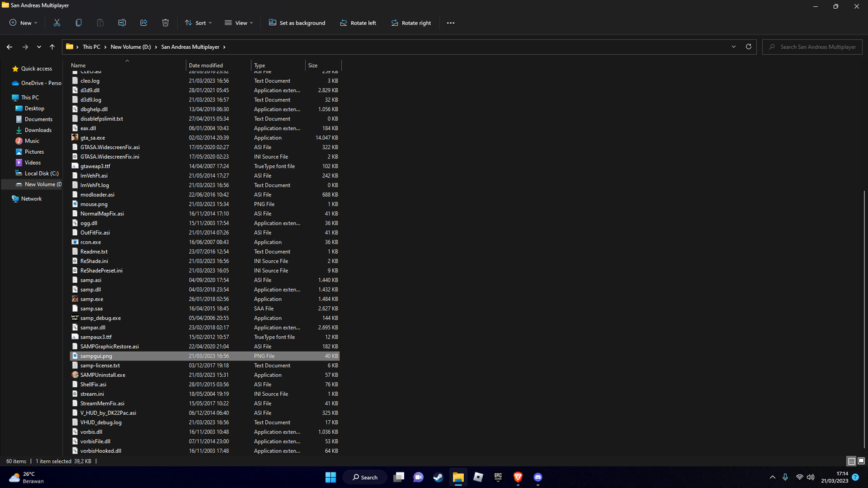This screenshot has width=868, height=488.
Task: Open the Sort dropdown menu
Action: click(198, 22)
